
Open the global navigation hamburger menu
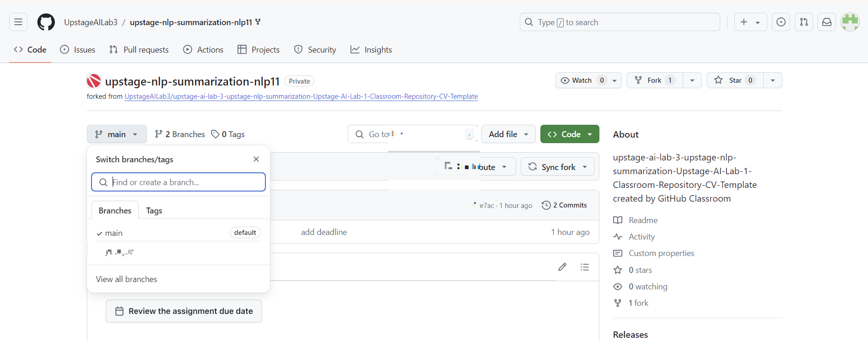(18, 22)
